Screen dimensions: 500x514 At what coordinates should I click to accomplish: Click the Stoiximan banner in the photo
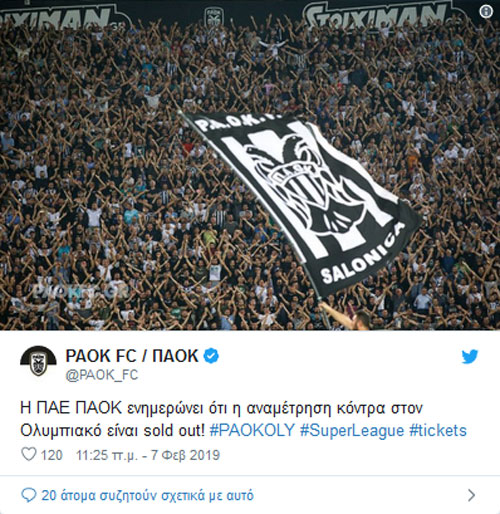[375, 15]
